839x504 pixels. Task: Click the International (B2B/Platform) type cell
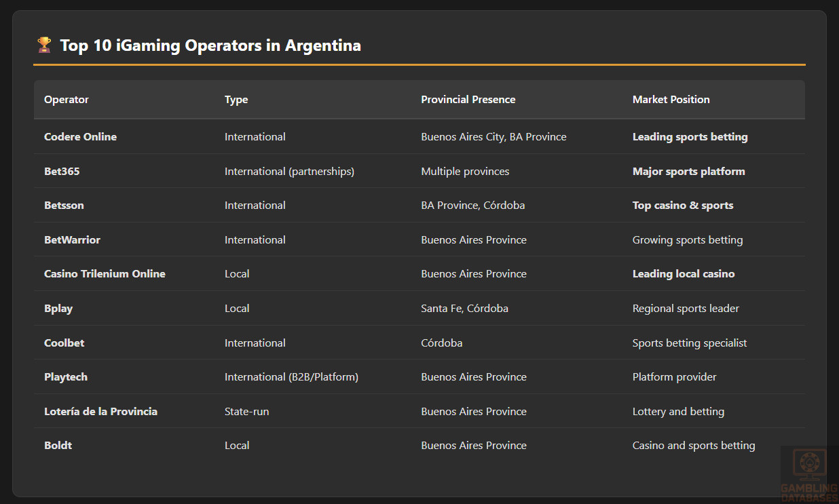291,377
